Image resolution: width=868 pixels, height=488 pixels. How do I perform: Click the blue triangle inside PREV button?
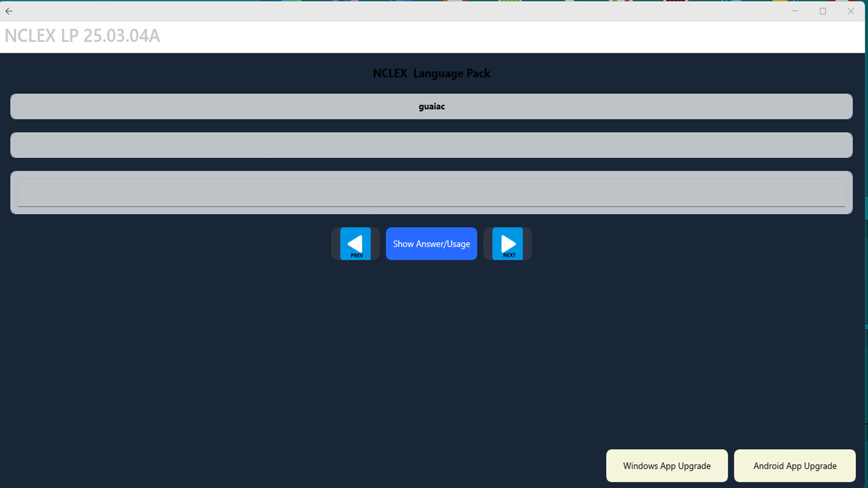tap(355, 241)
